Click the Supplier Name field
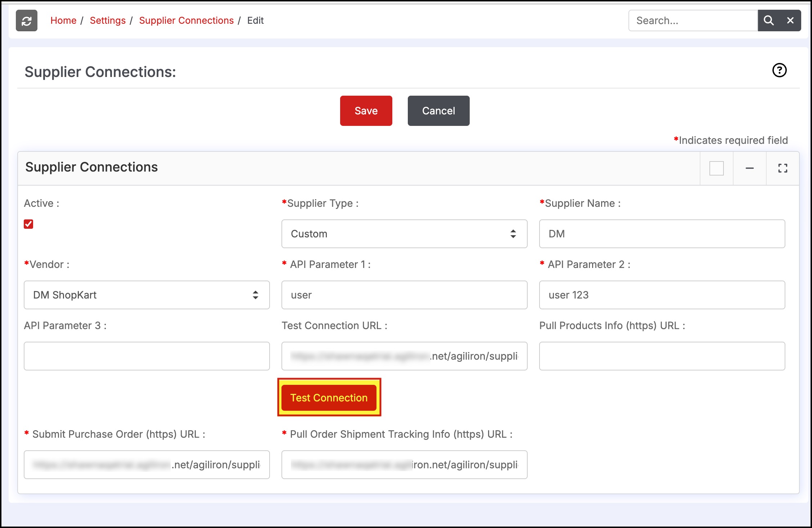Viewport: 812px width, 528px height. pos(662,234)
